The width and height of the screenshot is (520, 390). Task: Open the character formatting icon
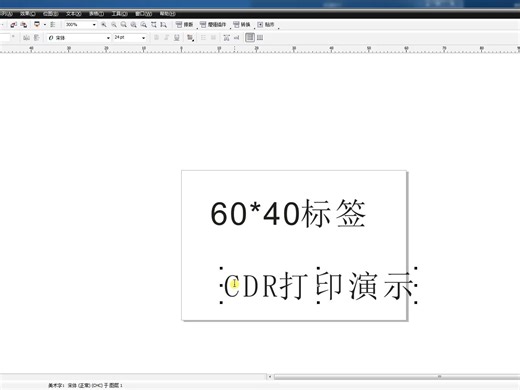click(226, 38)
